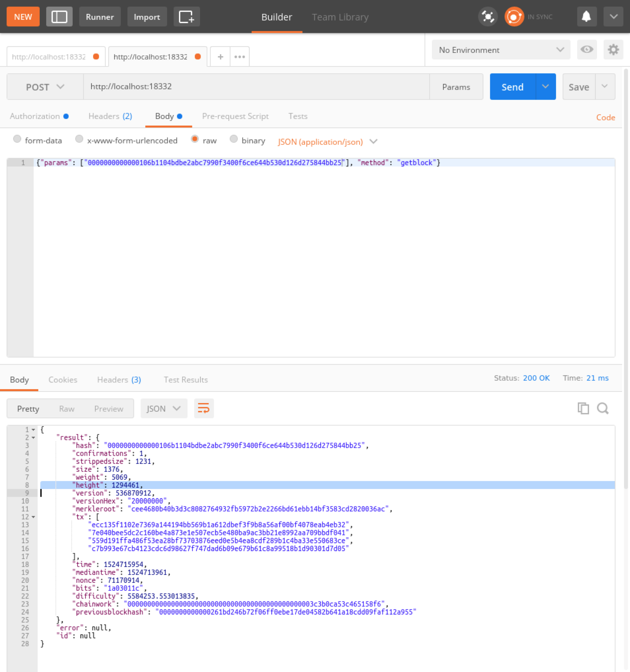Open the response Cookies tab

(63, 379)
